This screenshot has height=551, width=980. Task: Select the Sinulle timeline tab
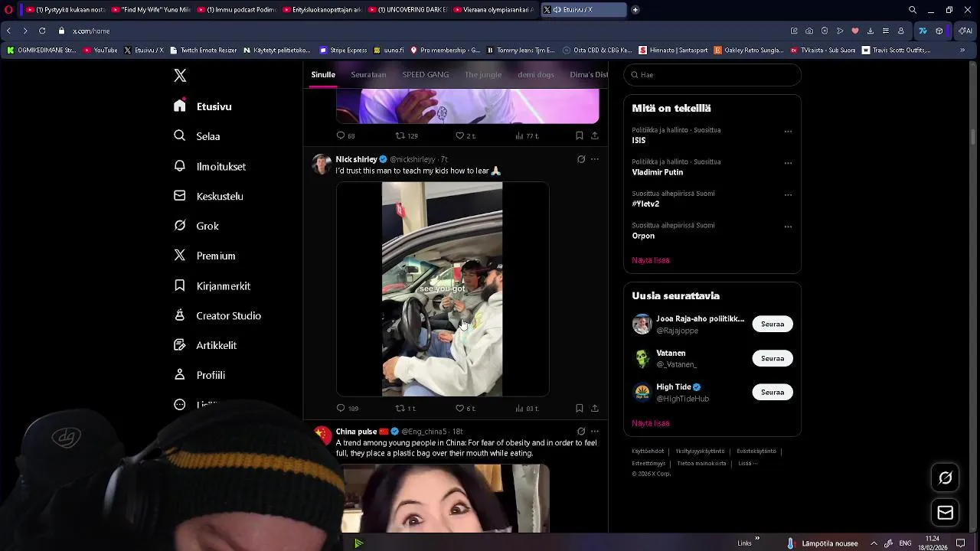[323, 75]
